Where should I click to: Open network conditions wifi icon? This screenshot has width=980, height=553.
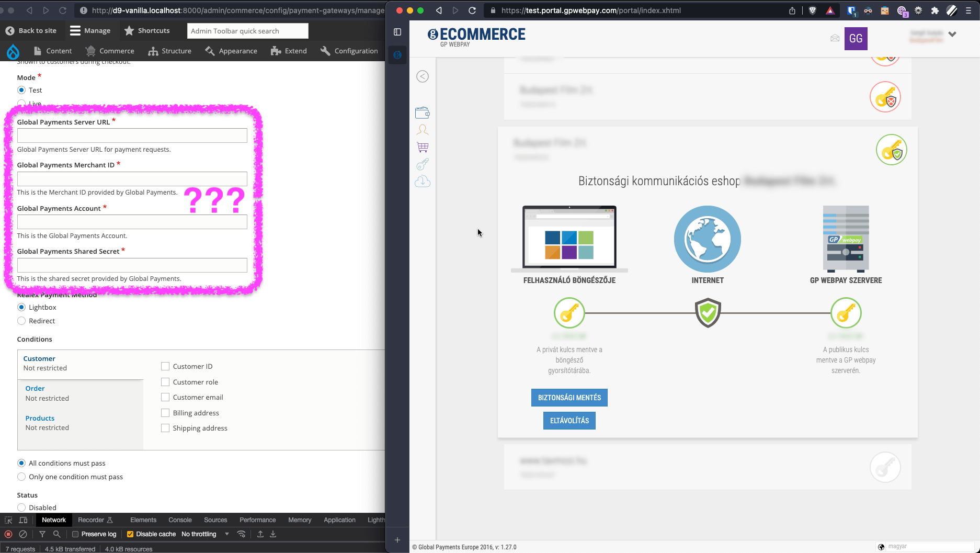coord(241,534)
